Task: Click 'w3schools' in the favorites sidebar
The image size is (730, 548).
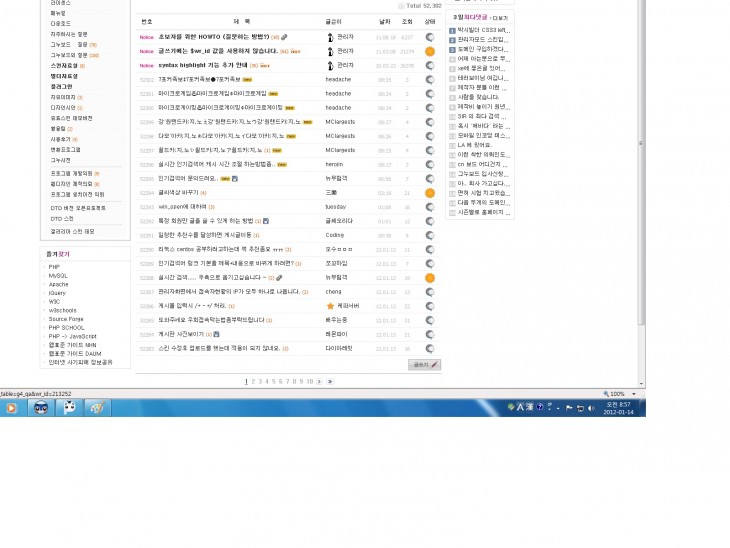Action: 62,311
